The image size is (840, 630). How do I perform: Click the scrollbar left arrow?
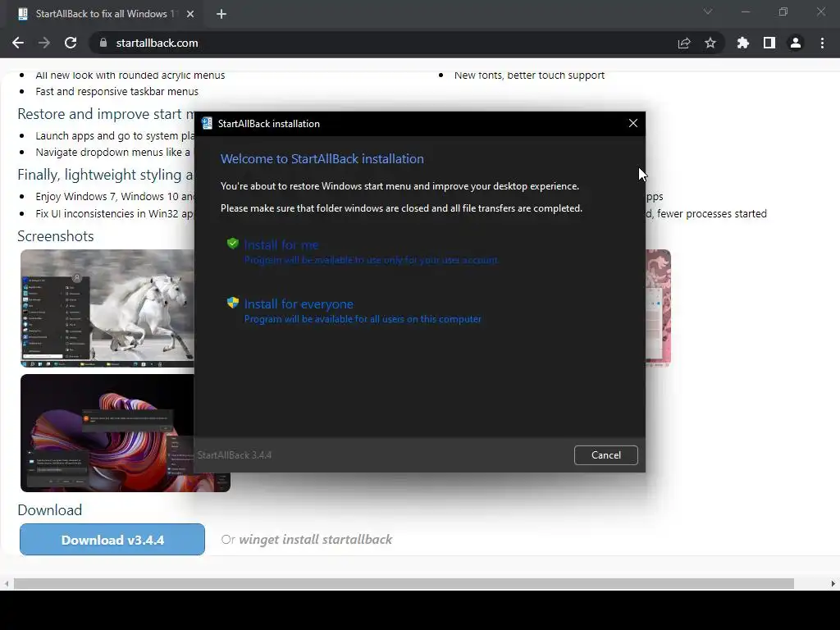point(6,583)
